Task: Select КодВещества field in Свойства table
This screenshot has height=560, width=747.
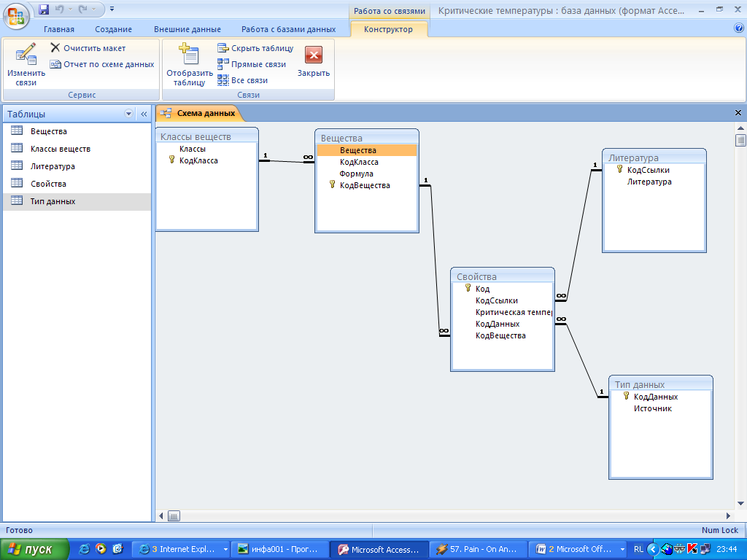Action: pos(500,335)
